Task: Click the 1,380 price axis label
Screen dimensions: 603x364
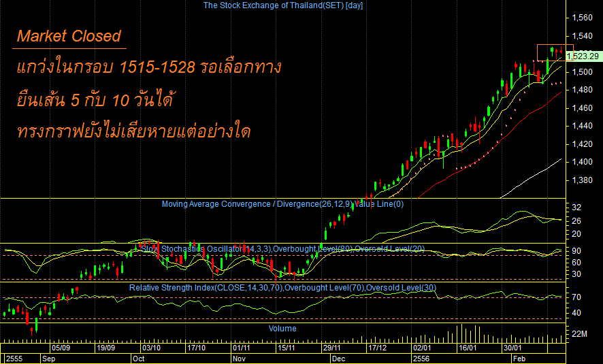Action: (x=582, y=180)
